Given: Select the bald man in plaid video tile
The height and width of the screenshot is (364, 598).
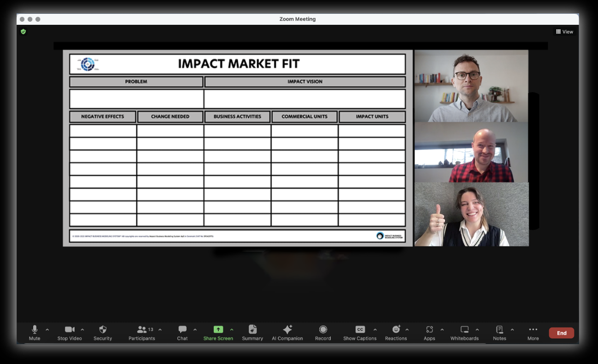Looking at the screenshot, I should [471, 152].
